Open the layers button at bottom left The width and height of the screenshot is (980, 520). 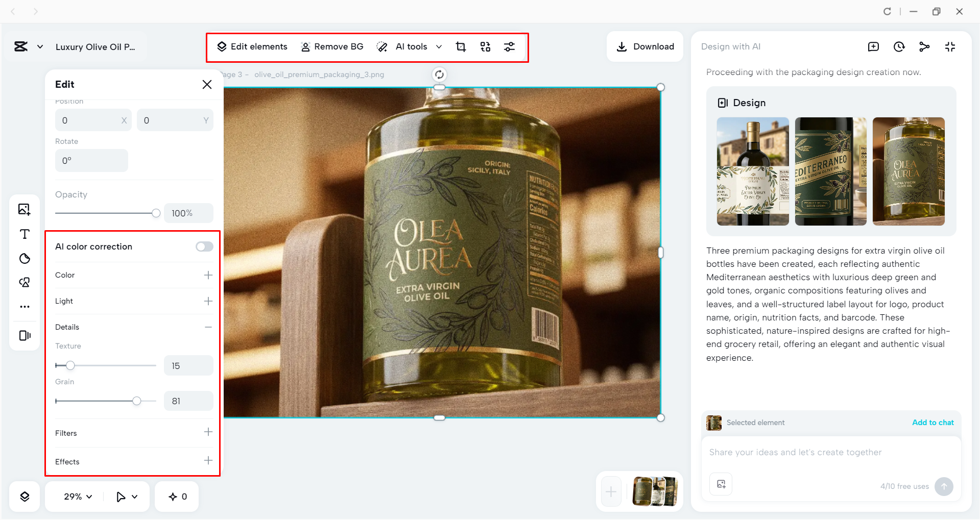tap(25, 497)
